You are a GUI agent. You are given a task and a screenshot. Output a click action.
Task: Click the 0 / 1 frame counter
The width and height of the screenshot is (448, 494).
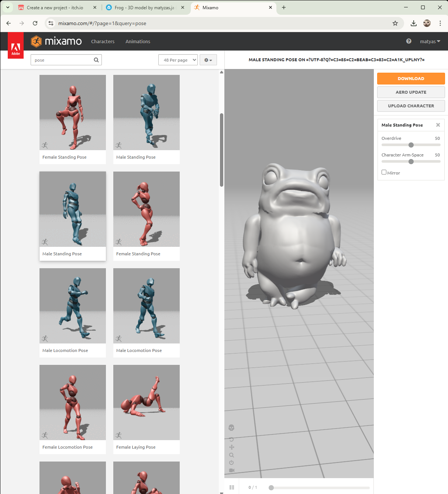pos(253,487)
